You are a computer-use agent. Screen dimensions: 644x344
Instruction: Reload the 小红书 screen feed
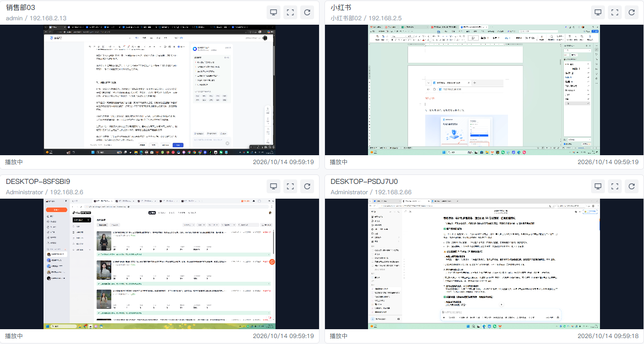tap(632, 12)
